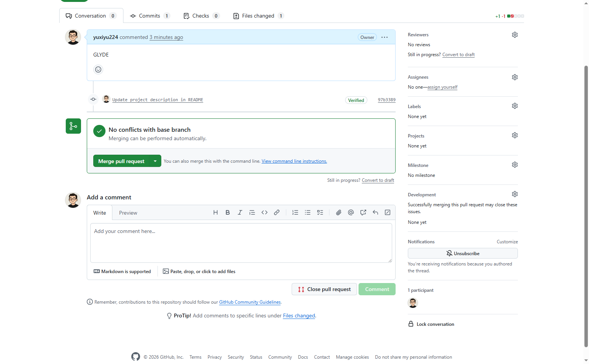Screen dimensions: 589x364
Task: Insert an unordered bullet list
Action: [x=308, y=212]
